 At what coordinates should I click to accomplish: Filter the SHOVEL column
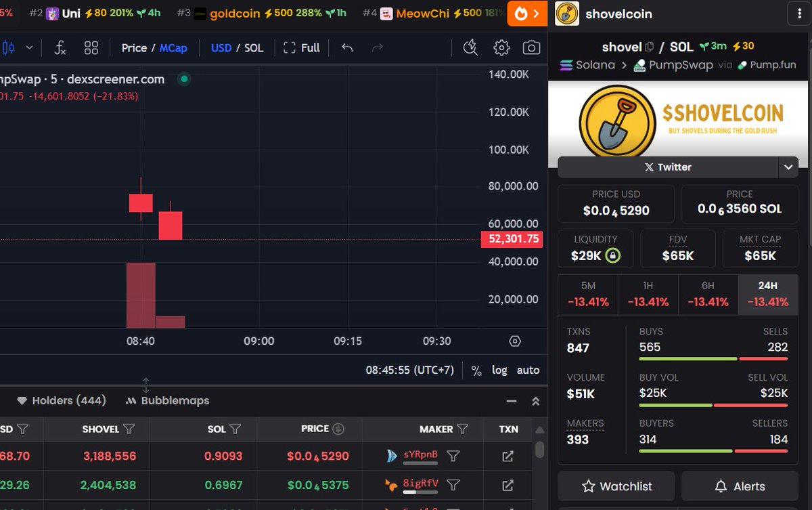[129, 429]
